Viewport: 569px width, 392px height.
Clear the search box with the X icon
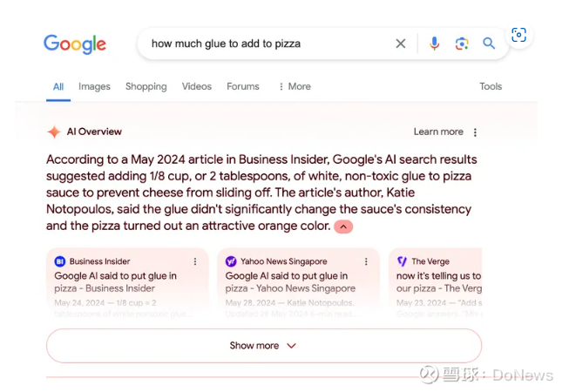(x=401, y=44)
